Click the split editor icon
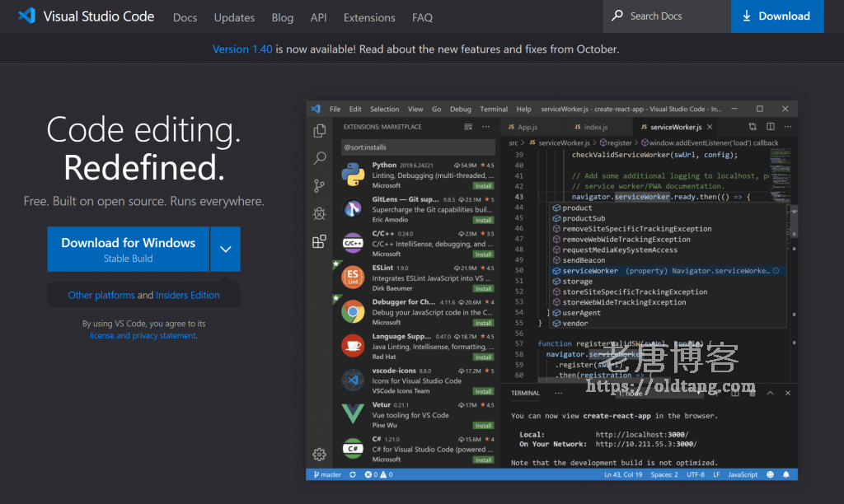This screenshot has width=844, height=504. point(771,127)
